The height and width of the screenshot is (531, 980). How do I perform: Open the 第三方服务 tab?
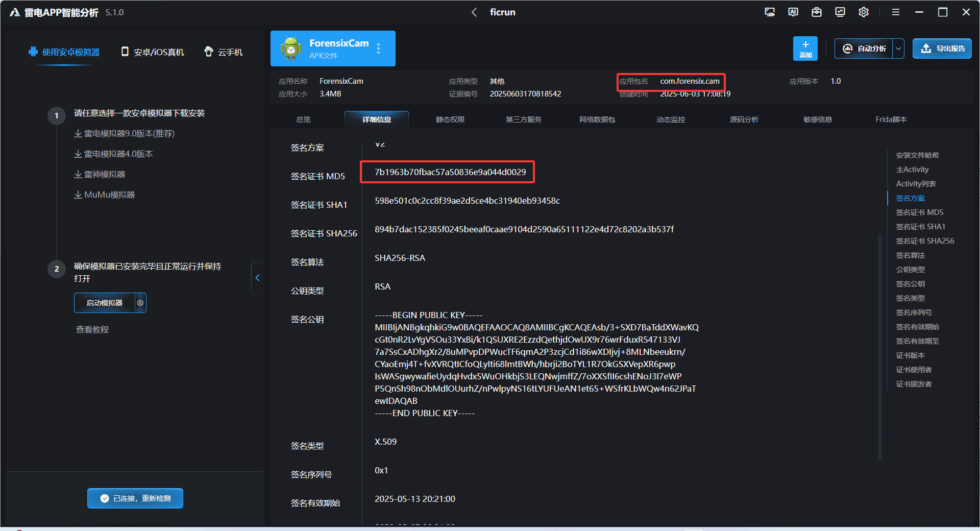524,119
